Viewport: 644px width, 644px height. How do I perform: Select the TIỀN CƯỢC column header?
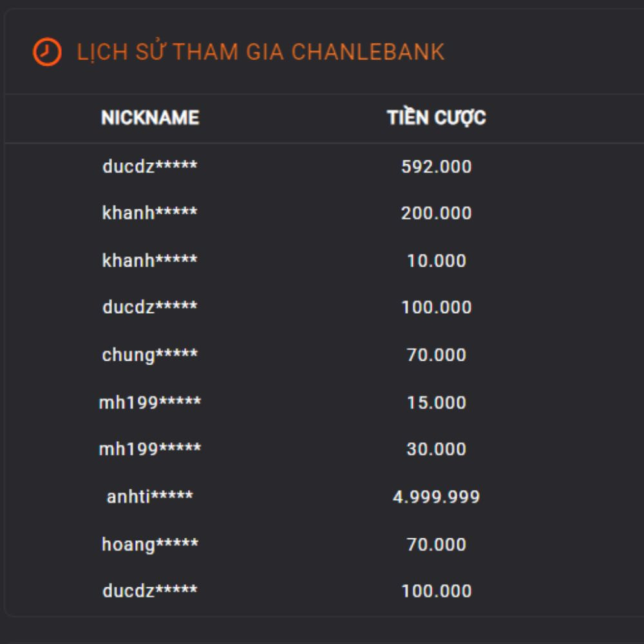[x=436, y=118]
